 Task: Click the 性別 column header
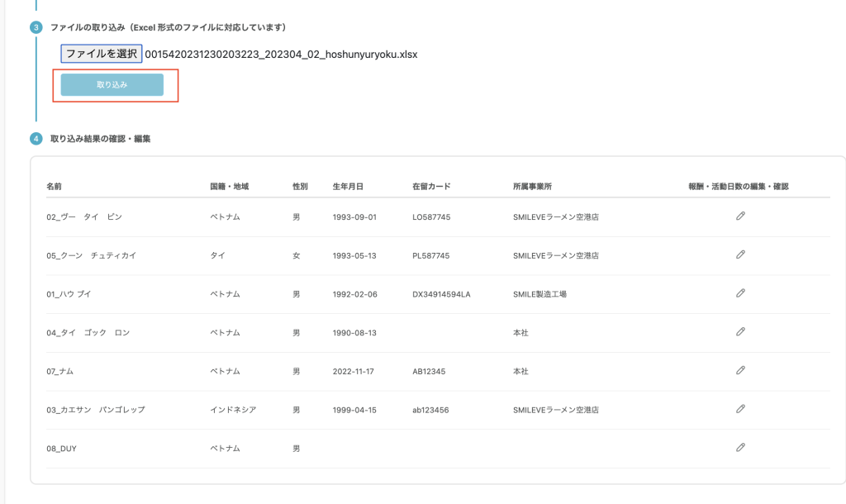300,186
